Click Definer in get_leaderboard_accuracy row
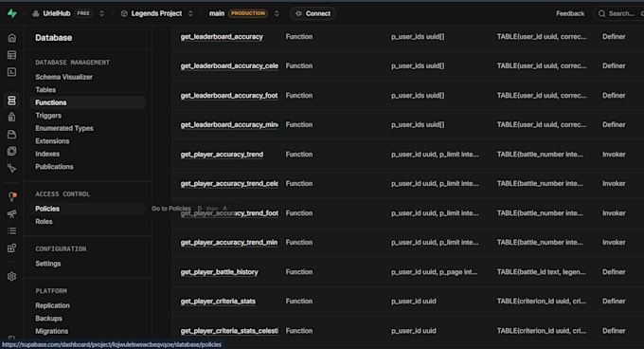The height and width of the screenshot is (349, 644). pyautogui.click(x=614, y=37)
